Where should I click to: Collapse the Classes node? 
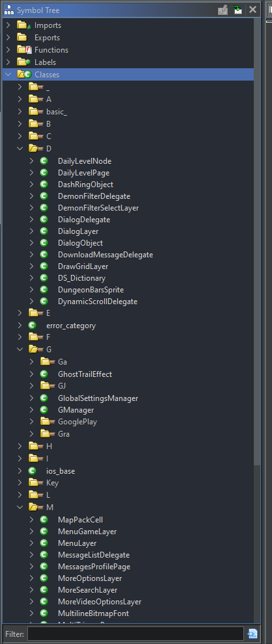click(x=8, y=75)
